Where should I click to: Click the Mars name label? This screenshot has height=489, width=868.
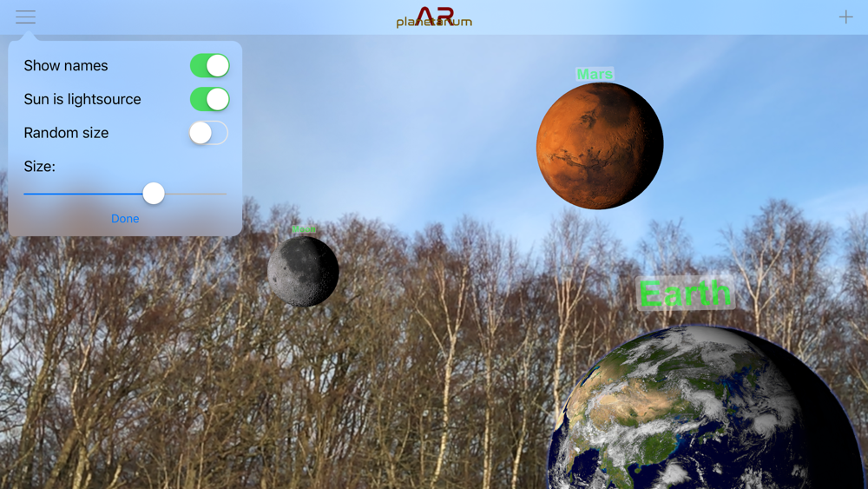click(x=595, y=74)
